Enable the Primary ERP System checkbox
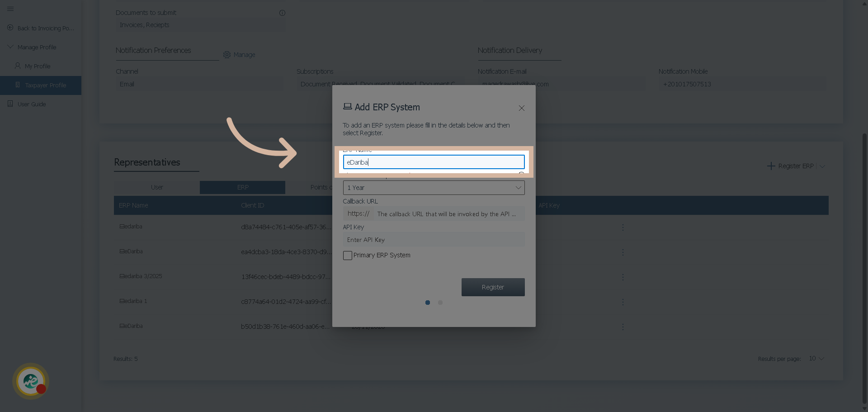This screenshot has width=868, height=412. click(348, 256)
